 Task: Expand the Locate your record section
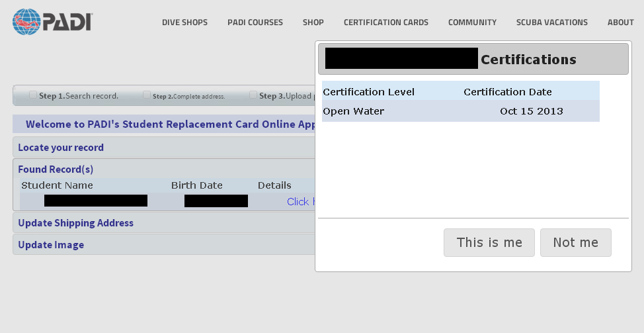click(x=61, y=147)
